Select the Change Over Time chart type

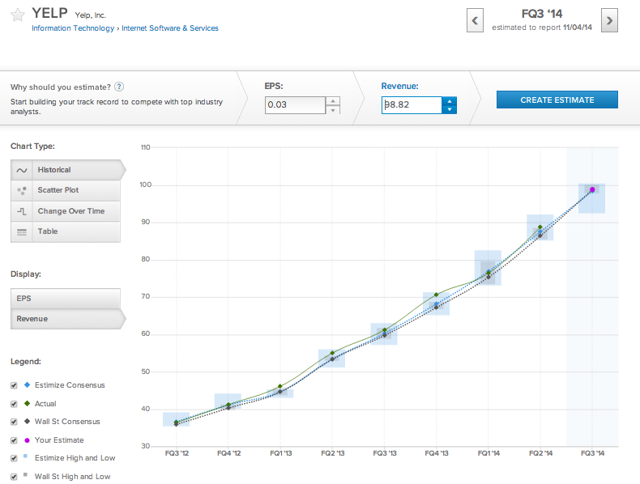(66, 211)
